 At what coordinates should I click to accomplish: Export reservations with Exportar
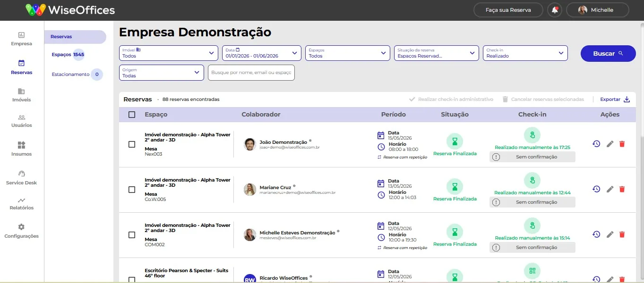click(x=615, y=99)
